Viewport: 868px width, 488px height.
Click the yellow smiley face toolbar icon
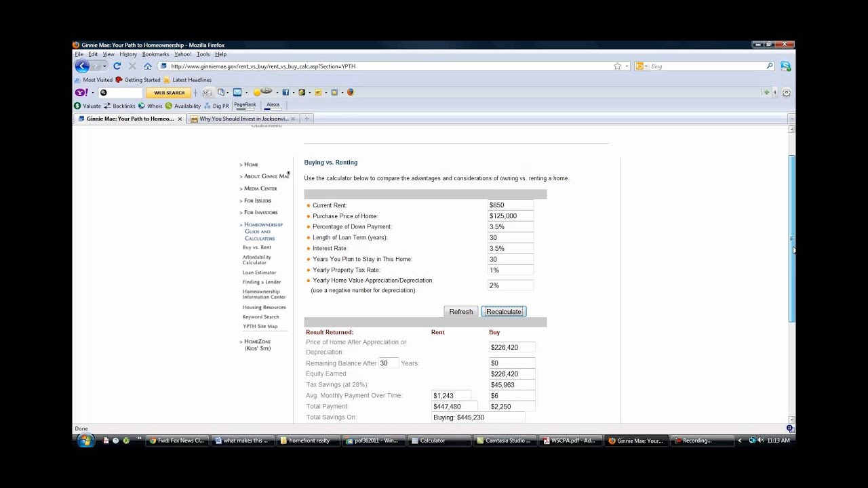[257, 92]
